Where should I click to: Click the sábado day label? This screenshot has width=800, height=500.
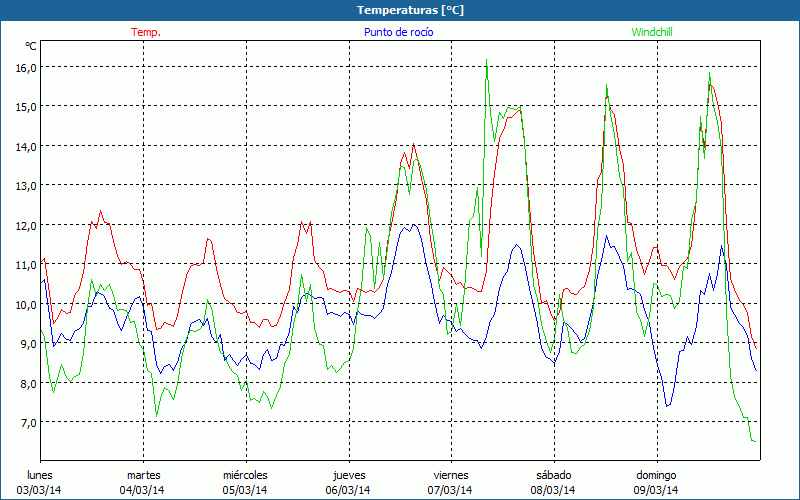tap(553, 475)
